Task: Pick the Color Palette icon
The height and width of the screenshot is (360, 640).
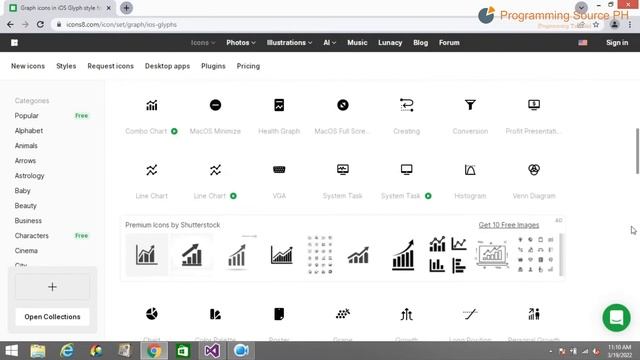Action: (216, 314)
